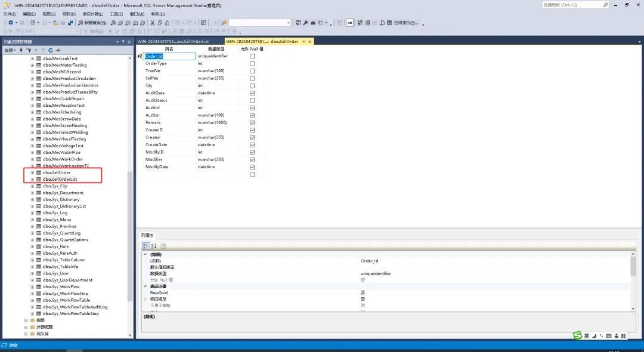Open the View (视图) menu
This screenshot has width=644, height=352.
tap(49, 14)
